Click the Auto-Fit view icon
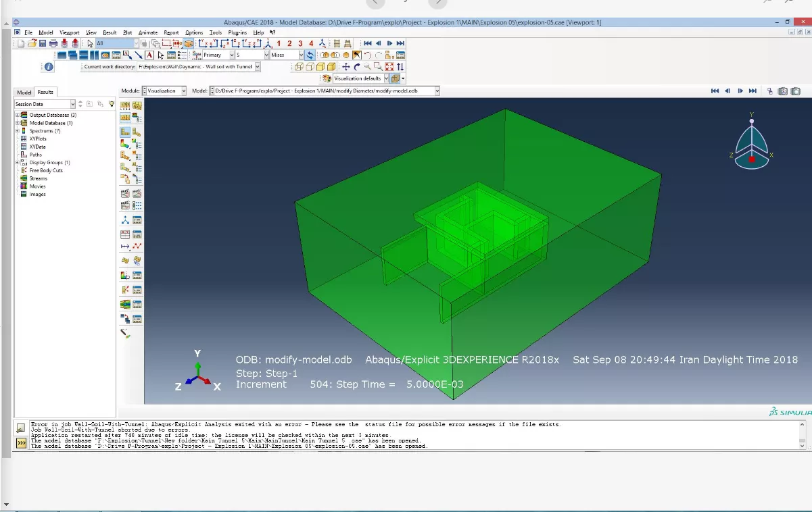This screenshot has height=512, width=812. [389, 67]
